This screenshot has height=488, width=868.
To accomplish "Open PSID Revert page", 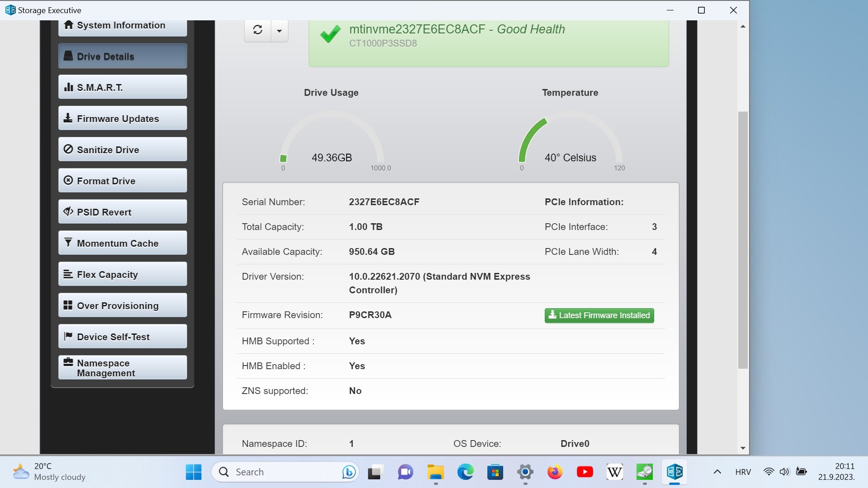I will click(123, 212).
